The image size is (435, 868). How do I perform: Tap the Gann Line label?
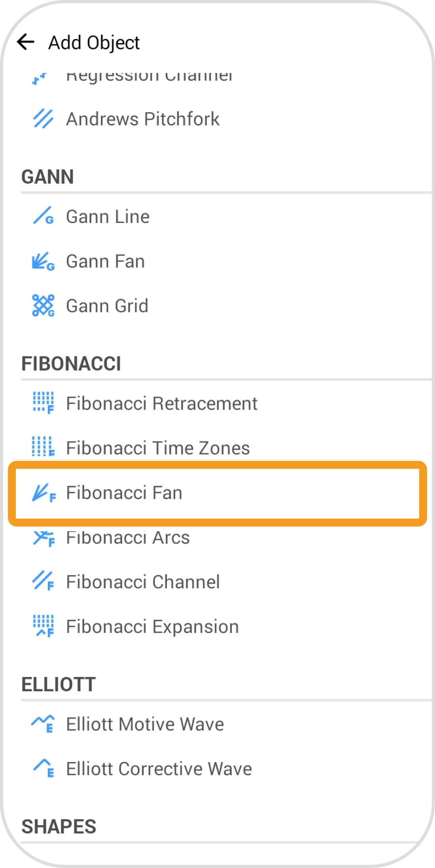click(x=108, y=217)
